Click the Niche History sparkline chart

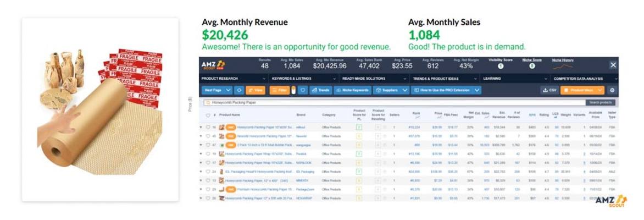(562, 66)
